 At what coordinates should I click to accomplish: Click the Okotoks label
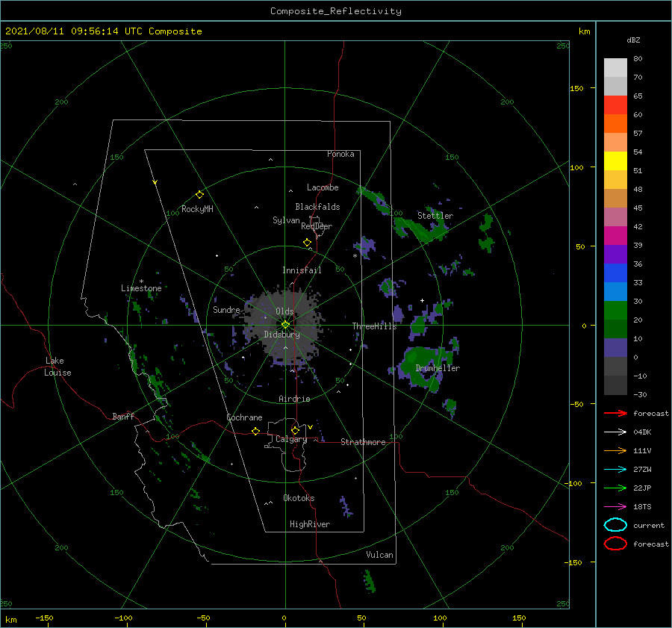[x=299, y=498]
